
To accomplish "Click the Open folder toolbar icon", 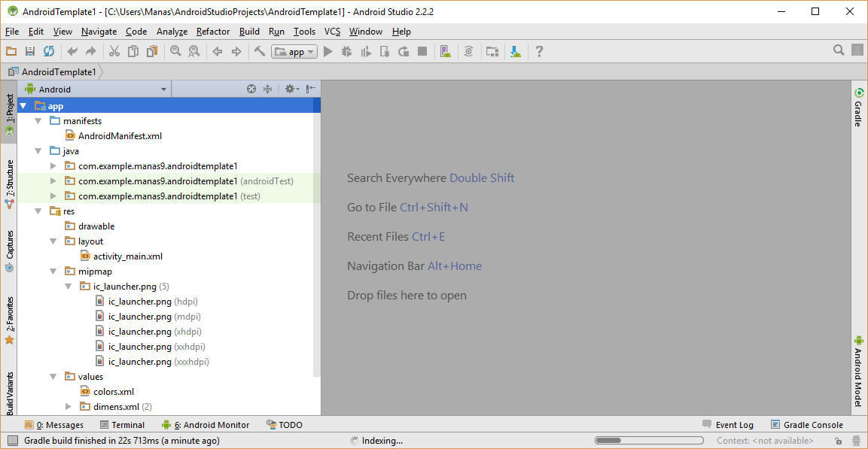I will [11, 51].
